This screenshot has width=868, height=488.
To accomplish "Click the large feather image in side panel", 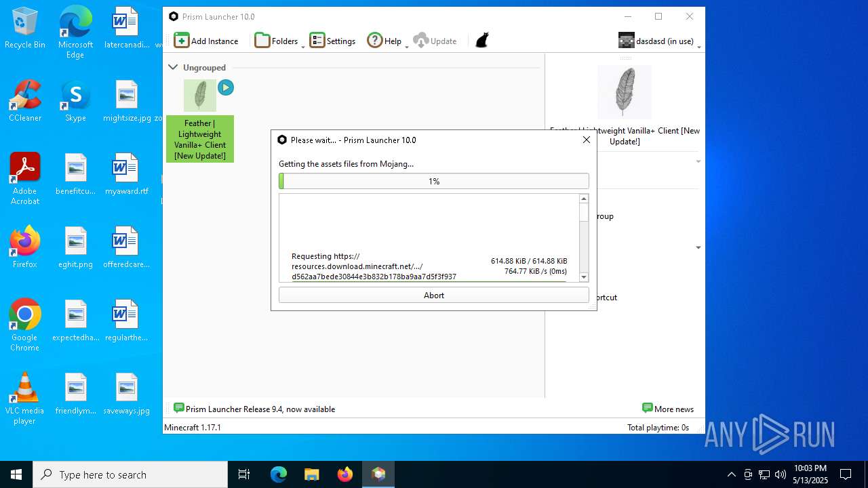I will (625, 92).
